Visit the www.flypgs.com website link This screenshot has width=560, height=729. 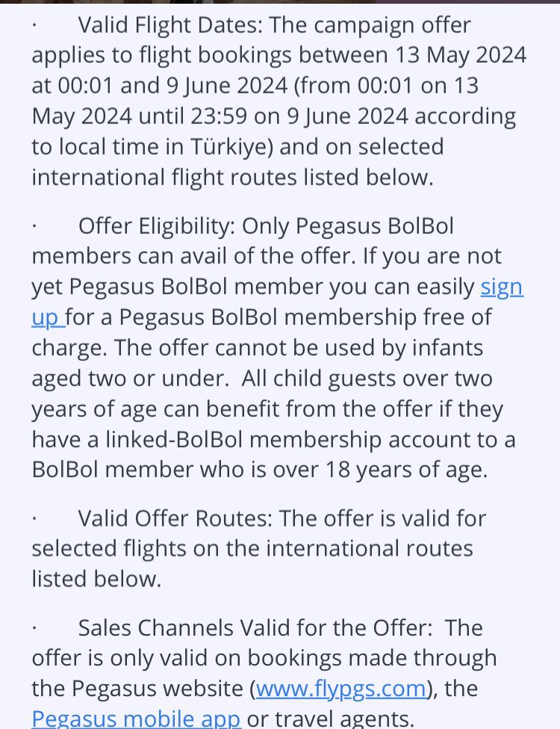point(341,688)
